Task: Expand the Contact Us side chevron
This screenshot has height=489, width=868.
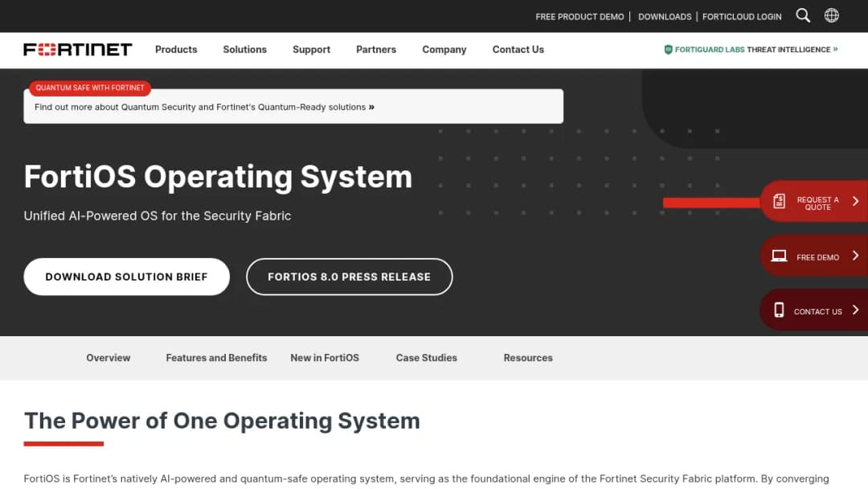Action: pos(855,310)
